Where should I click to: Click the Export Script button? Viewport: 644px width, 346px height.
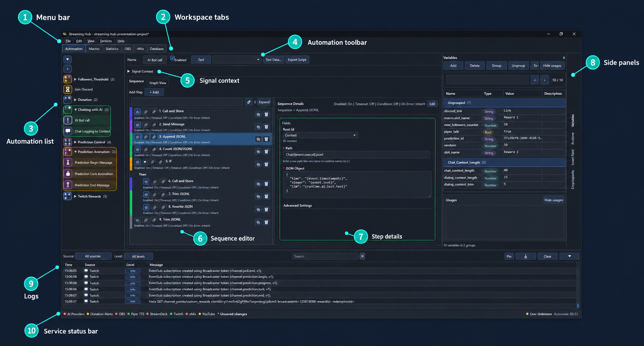[297, 59]
